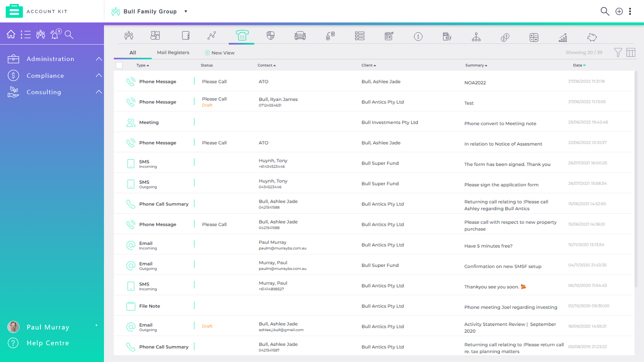644x362 pixels.
Task: Open the Bull Family Group dropdown
Action: [x=186, y=11]
